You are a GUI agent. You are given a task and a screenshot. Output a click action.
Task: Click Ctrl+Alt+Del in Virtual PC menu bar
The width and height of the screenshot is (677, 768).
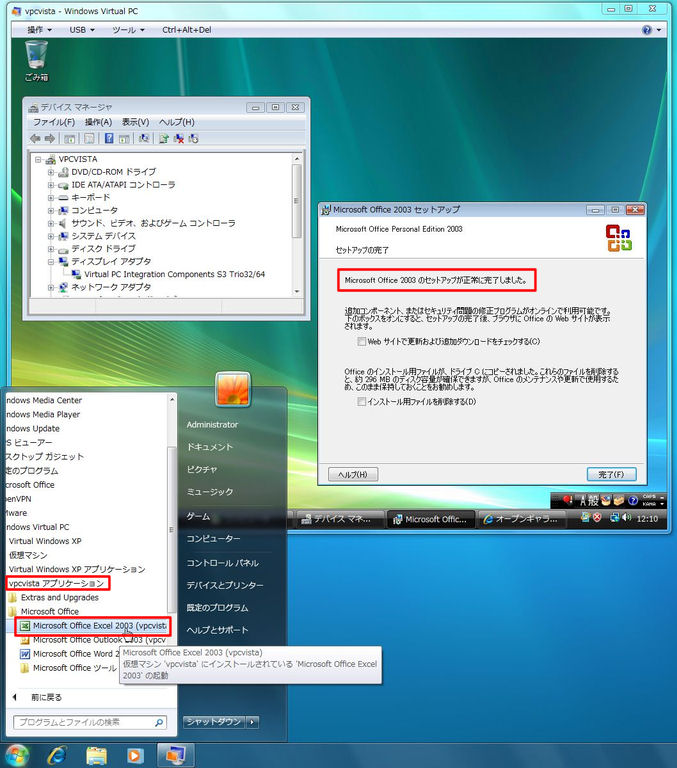[x=187, y=30]
